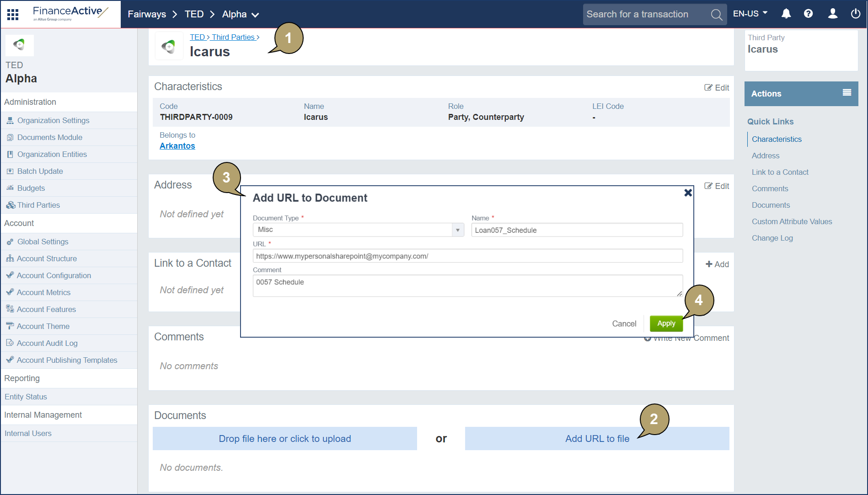Open the TED page breadcrumb link

click(x=198, y=37)
